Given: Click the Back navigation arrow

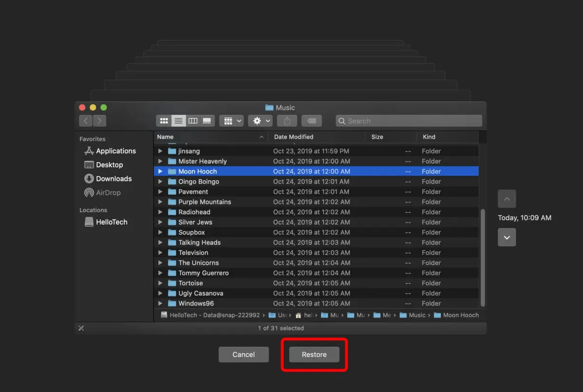Looking at the screenshot, I should (x=86, y=121).
